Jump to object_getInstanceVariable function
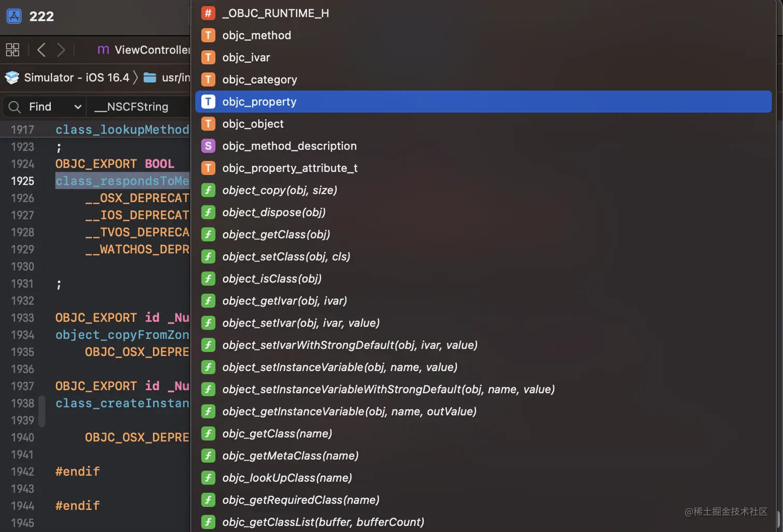This screenshot has height=532, width=783. point(483,411)
